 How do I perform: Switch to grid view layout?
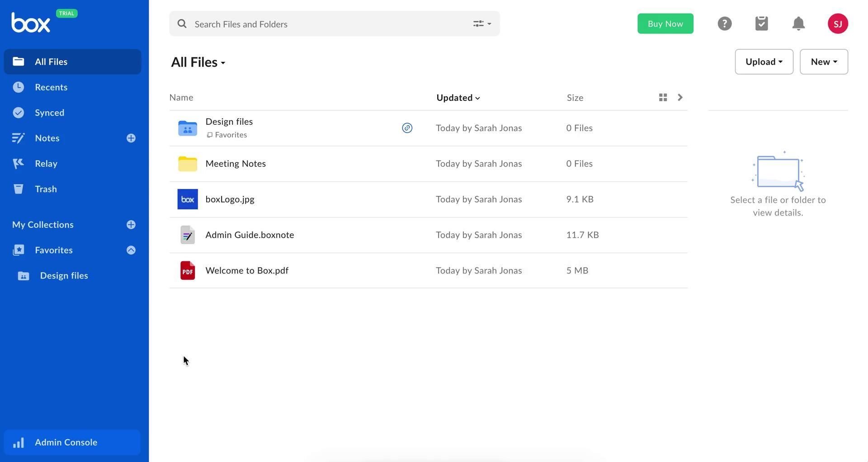663,98
